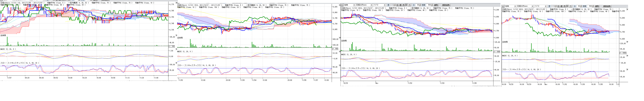Screen dimensions: 644x101
Task: Open 日経225mini symbol dropdown in 60-minute chart
Action: point(532,6)
